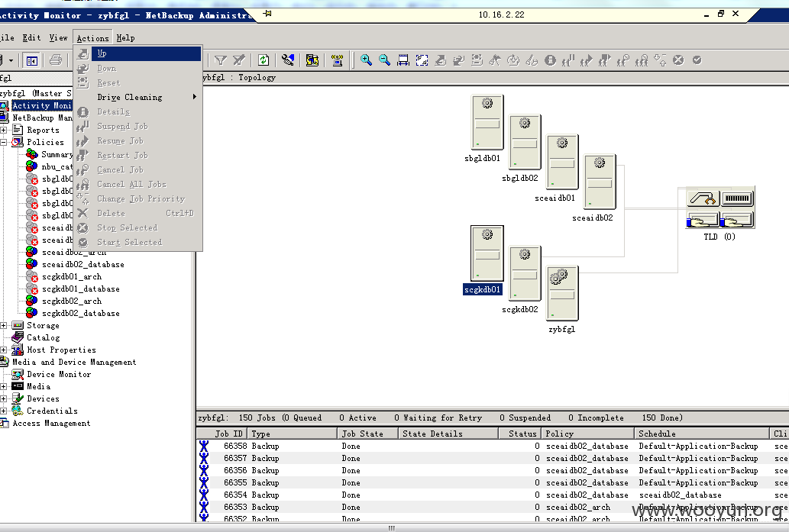Select the sbgldb01 server in topology
The width and height of the screenshot is (789, 532).
[487, 122]
